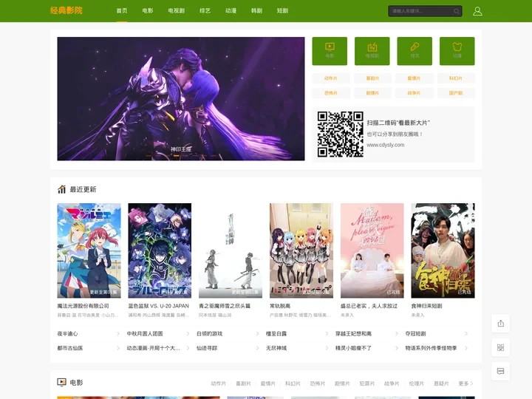The image size is (532, 399).
Task: Open the 精灵小姐瘦不了 list link
Action: tap(353, 348)
